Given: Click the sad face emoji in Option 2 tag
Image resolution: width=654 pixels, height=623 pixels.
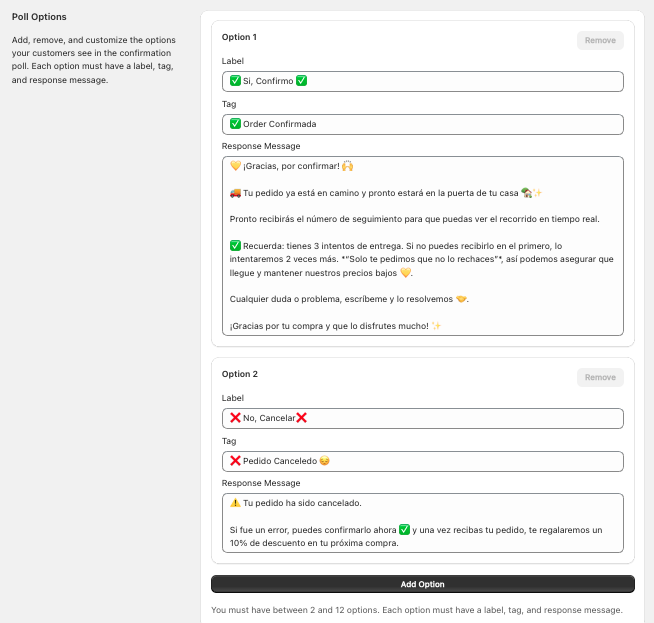Looking at the screenshot, I should pos(325,461).
